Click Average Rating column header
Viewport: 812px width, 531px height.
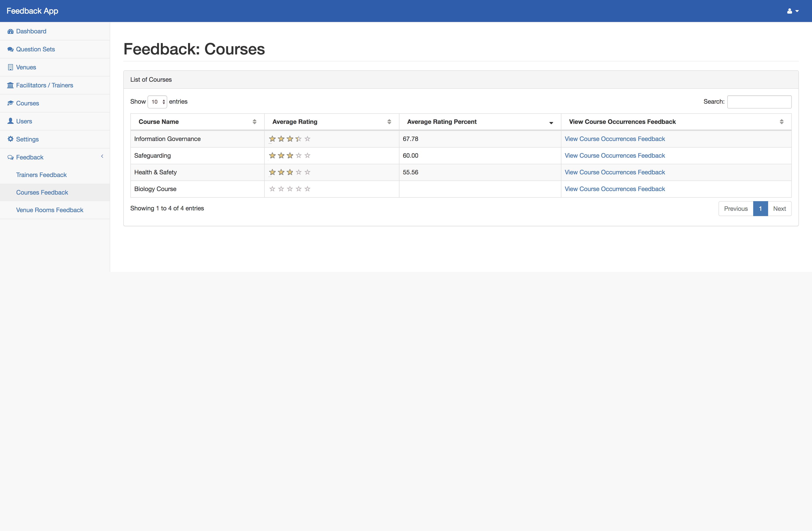pos(332,122)
